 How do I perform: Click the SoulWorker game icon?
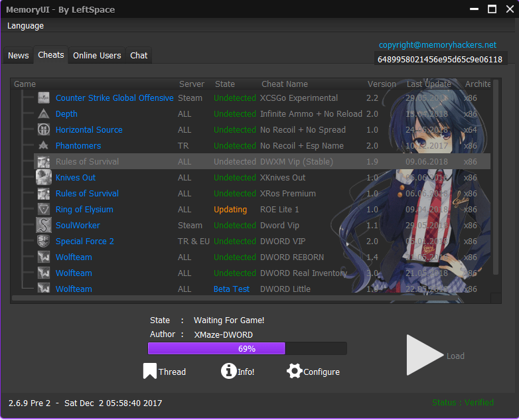click(44, 225)
